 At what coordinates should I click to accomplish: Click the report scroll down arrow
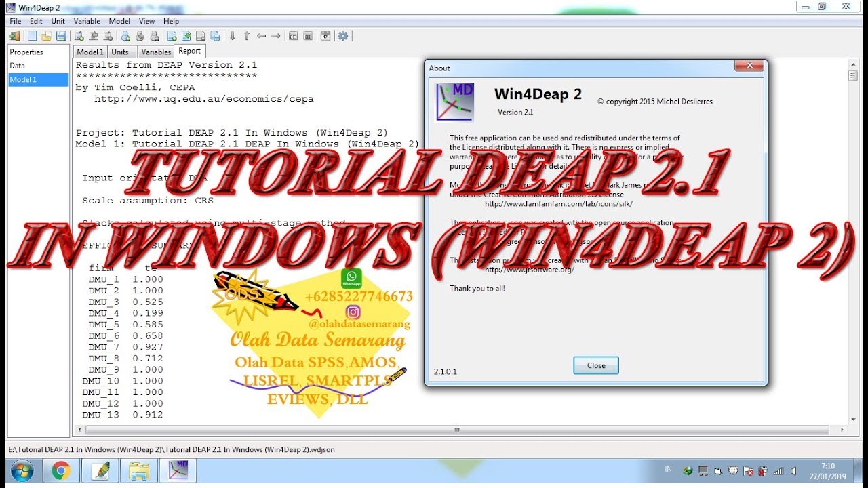pyautogui.click(x=853, y=419)
